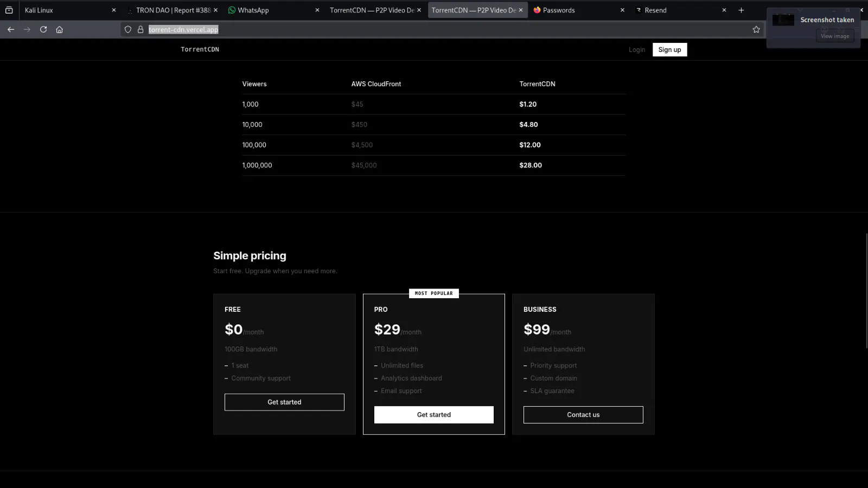The width and height of the screenshot is (868, 488).
Task: Click the 100GB bandwidth text
Action: [251, 349]
